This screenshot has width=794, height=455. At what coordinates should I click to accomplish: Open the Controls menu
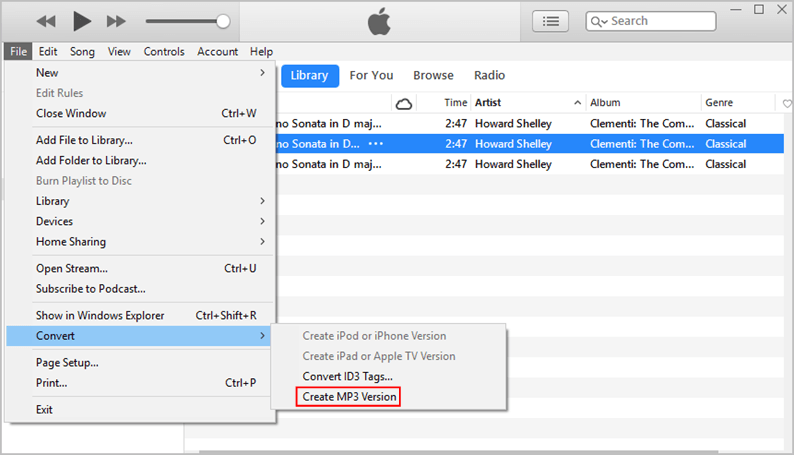[x=164, y=52]
